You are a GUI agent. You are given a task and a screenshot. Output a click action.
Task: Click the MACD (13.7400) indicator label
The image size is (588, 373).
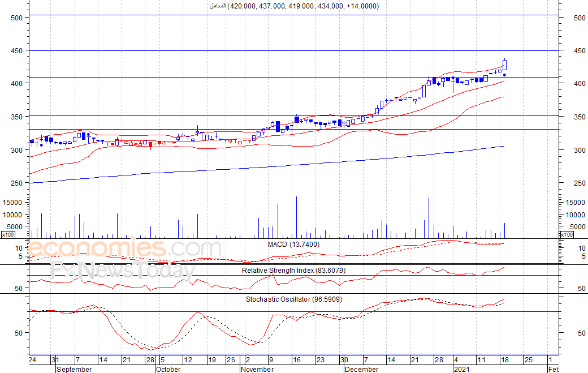[293, 245]
